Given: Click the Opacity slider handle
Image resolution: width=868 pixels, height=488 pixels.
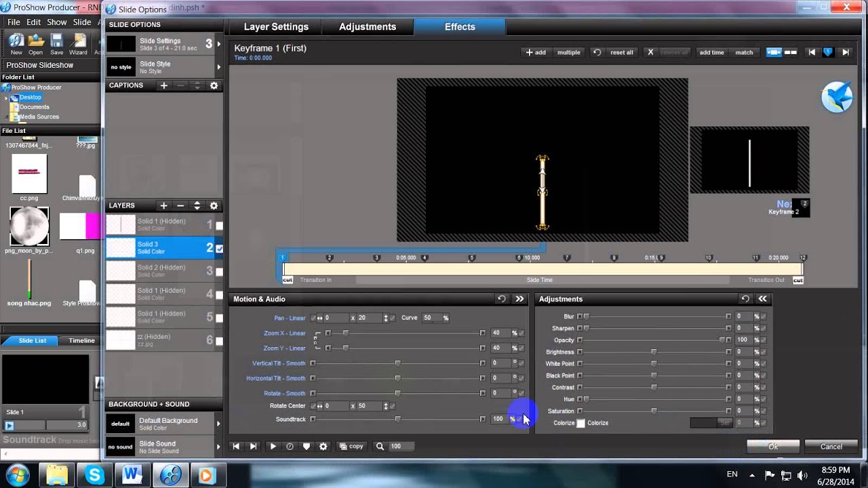Looking at the screenshot, I should [x=722, y=340].
